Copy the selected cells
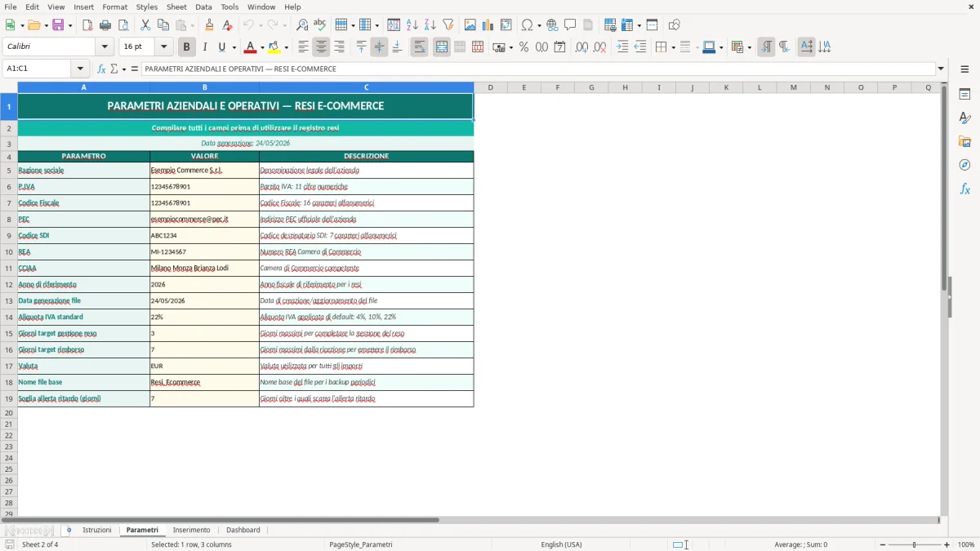This screenshot has height=551, width=980. [x=163, y=25]
